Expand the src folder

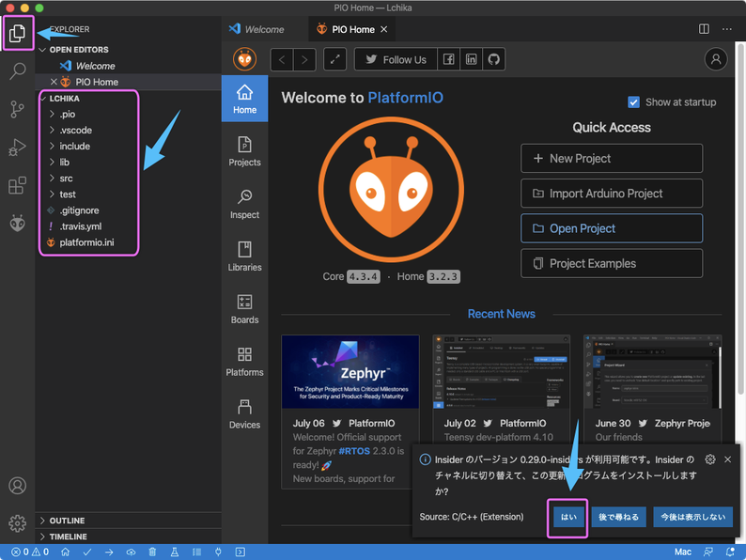[66, 179]
